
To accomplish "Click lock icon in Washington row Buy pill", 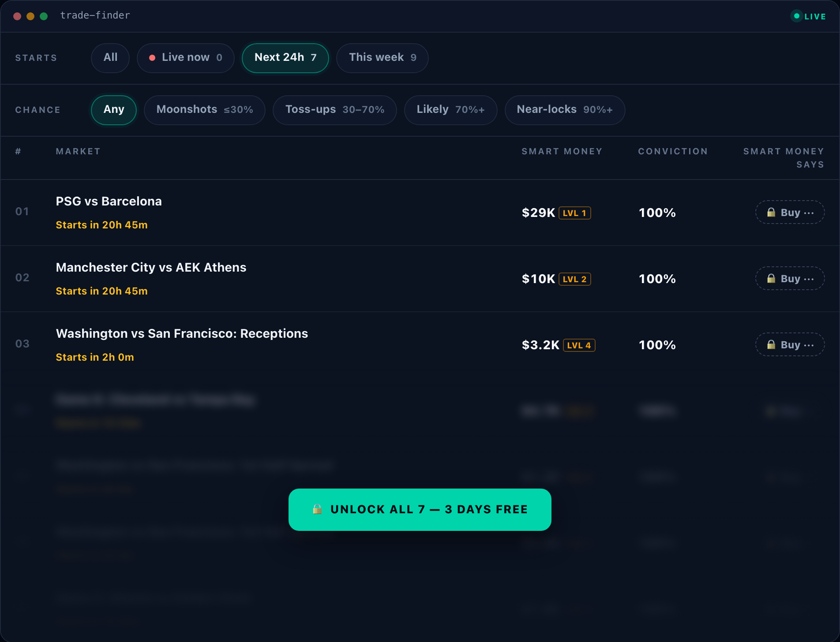I will coord(771,345).
